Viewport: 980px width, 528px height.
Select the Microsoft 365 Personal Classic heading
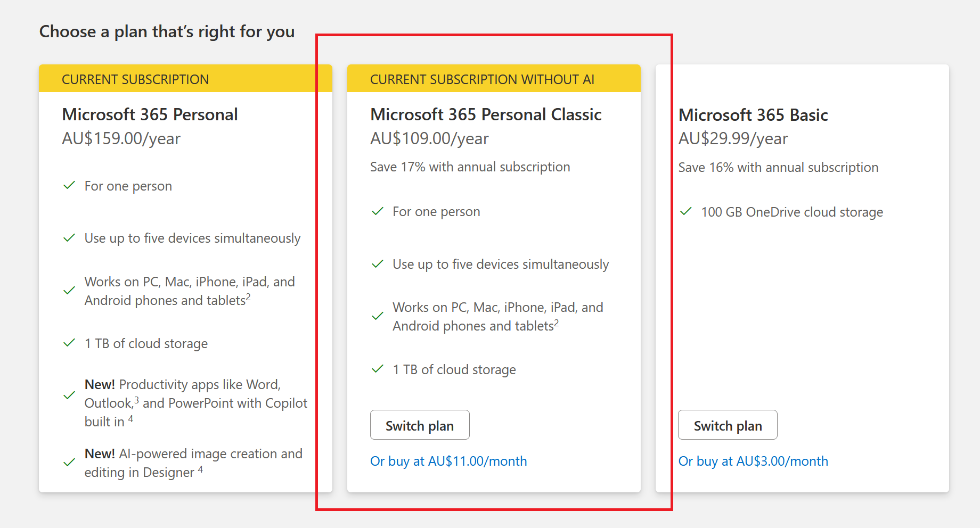coord(485,114)
